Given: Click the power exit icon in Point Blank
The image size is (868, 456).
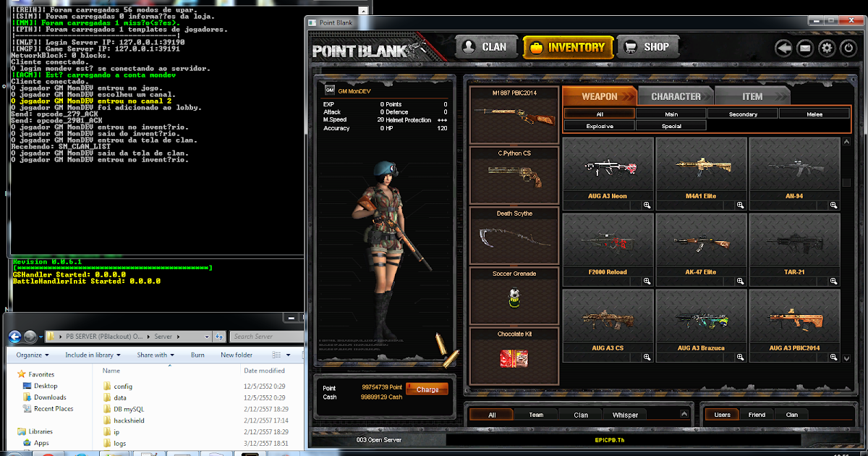Looking at the screenshot, I should coord(848,48).
